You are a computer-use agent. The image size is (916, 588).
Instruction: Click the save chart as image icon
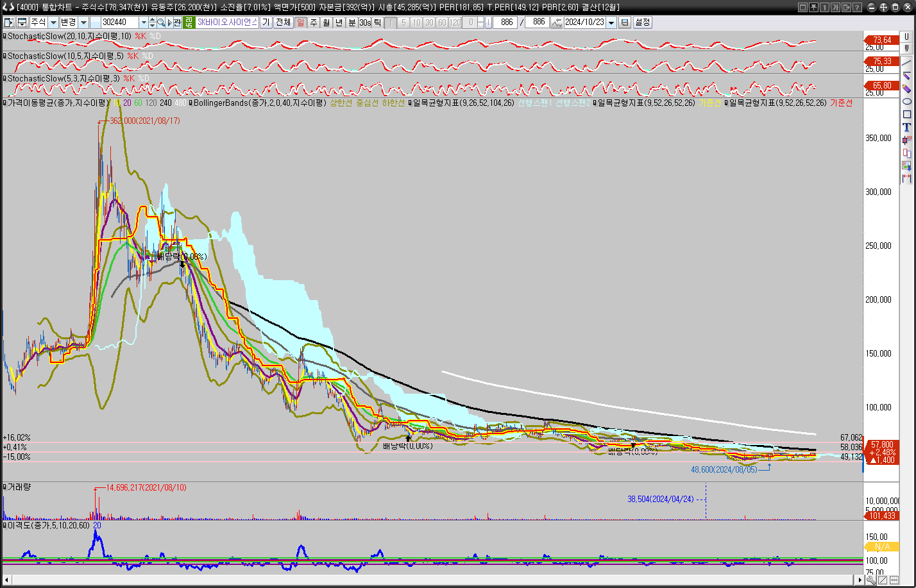906,165
